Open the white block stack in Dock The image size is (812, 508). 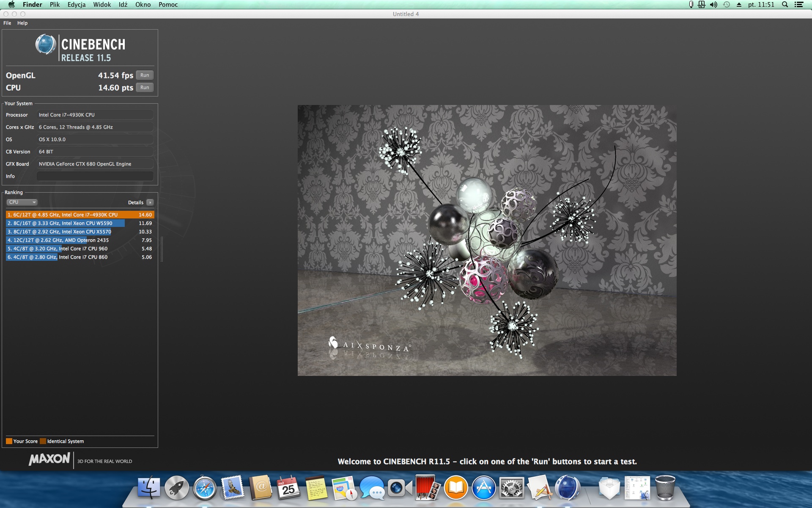point(609,488)
